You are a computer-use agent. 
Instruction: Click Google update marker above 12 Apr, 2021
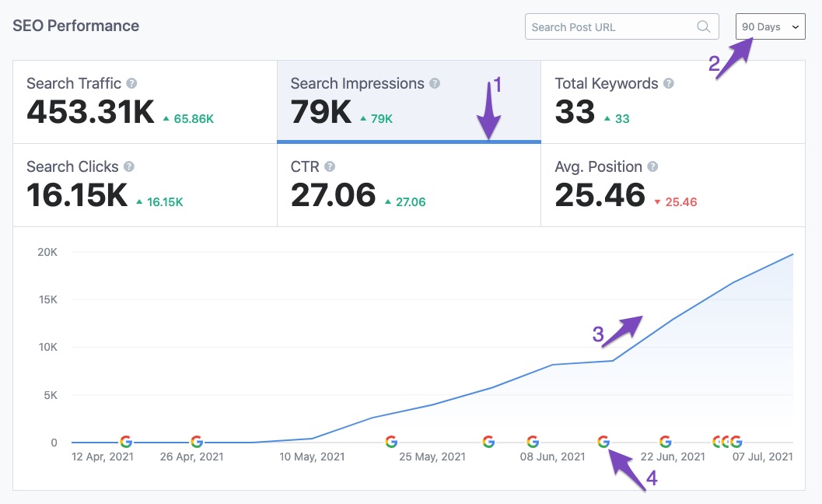pyautogui.click(x=126, y=442)
